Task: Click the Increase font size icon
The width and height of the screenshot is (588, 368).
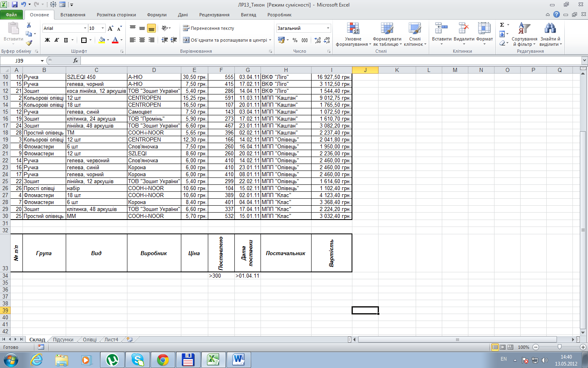Action: pos(110,28)
